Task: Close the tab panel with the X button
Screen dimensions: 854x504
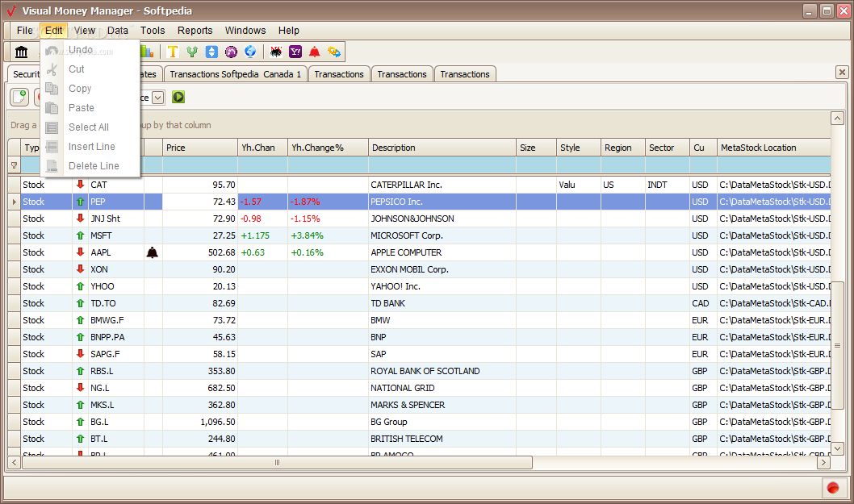Action: tap(842, 72)
